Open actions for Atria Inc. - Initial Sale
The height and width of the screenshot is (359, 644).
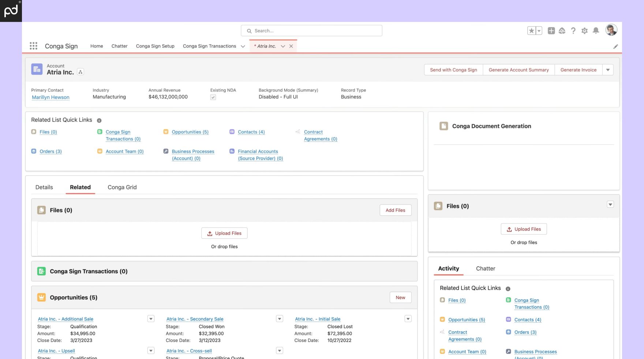coord(408,319)
